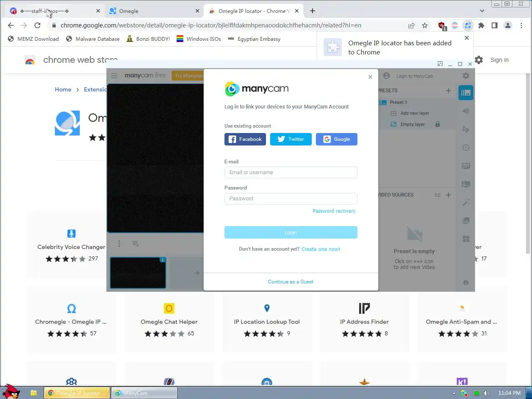Open a new Chrome tab
532x399 pixels.
313,11
